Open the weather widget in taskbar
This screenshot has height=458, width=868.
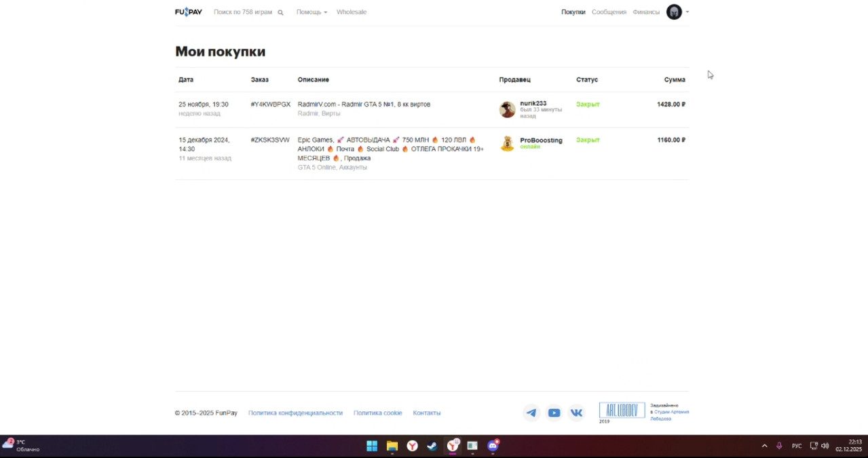click(x=22, y=445)
